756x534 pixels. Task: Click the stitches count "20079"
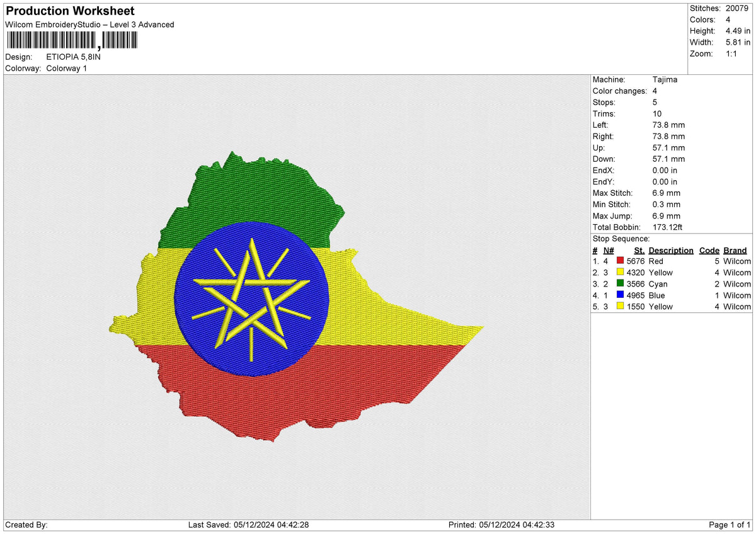[737, 8]
